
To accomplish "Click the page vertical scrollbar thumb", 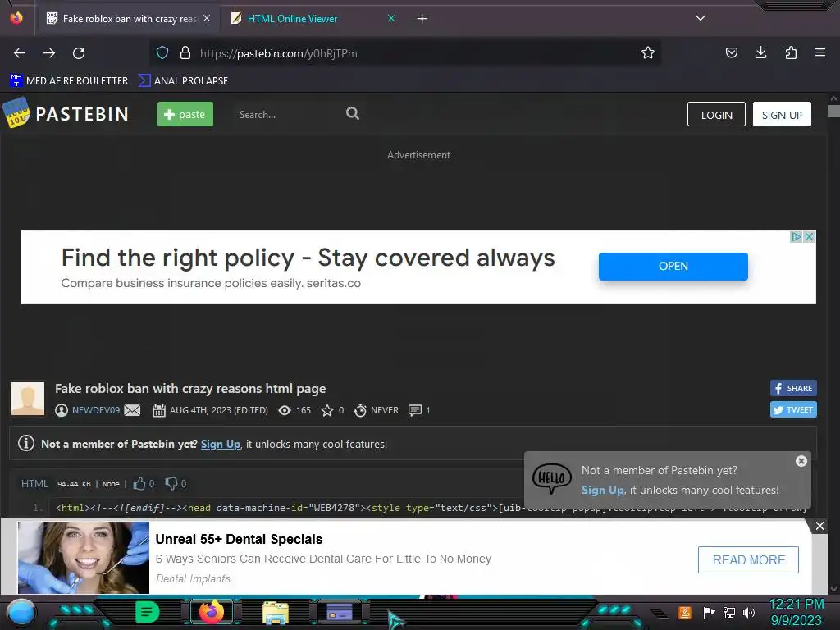I will 833,112.
